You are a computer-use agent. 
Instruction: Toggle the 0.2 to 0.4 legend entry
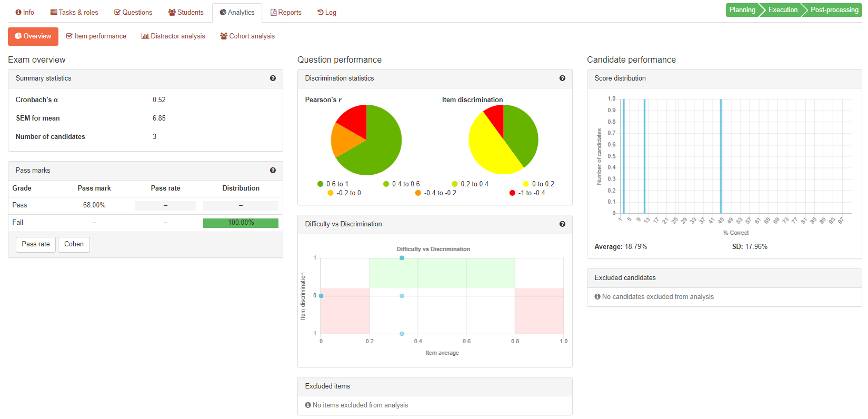pyautogui.click(x=470, y=184)
